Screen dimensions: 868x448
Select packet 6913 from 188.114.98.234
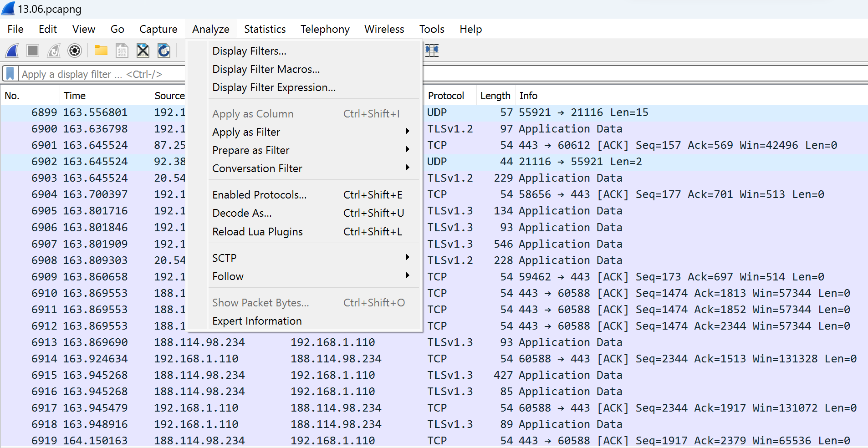434,342
